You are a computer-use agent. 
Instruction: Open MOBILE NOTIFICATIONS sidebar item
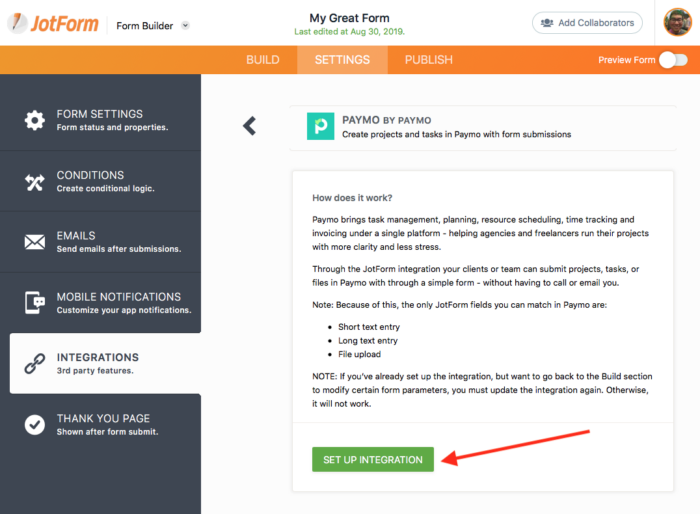[x=100, y=303]
